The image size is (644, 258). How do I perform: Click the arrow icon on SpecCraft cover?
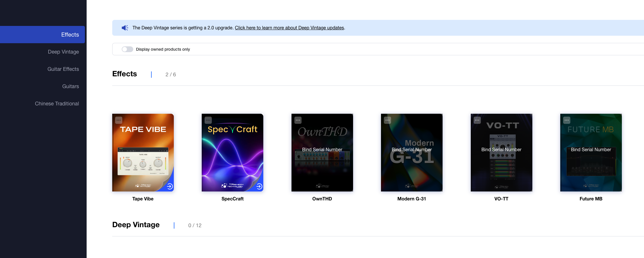(x=259, y=186)
